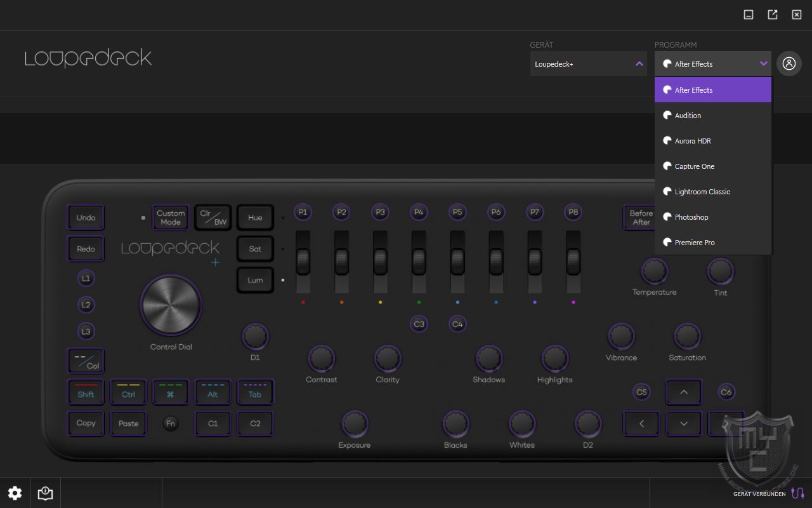The height and width of the screenshot is (508, 812).
Task: Select the C4 round button
Action: (x=457, y=324)
